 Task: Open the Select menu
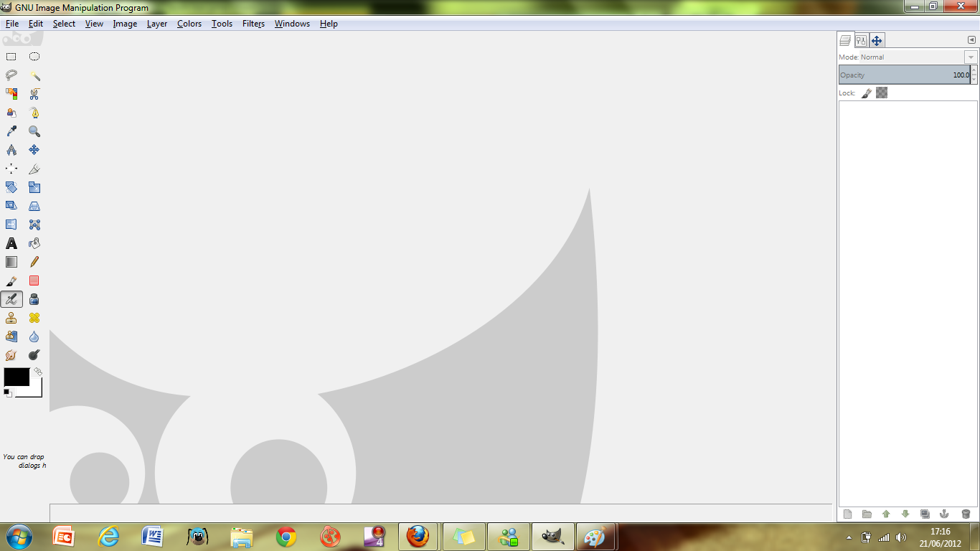[64, 24]
